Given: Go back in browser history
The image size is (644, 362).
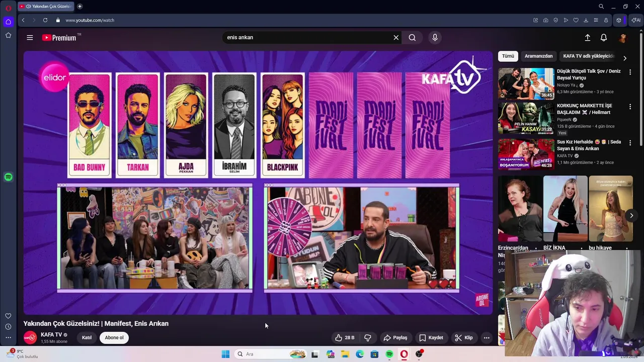Looking at the screenshot, I should point(23,20).
